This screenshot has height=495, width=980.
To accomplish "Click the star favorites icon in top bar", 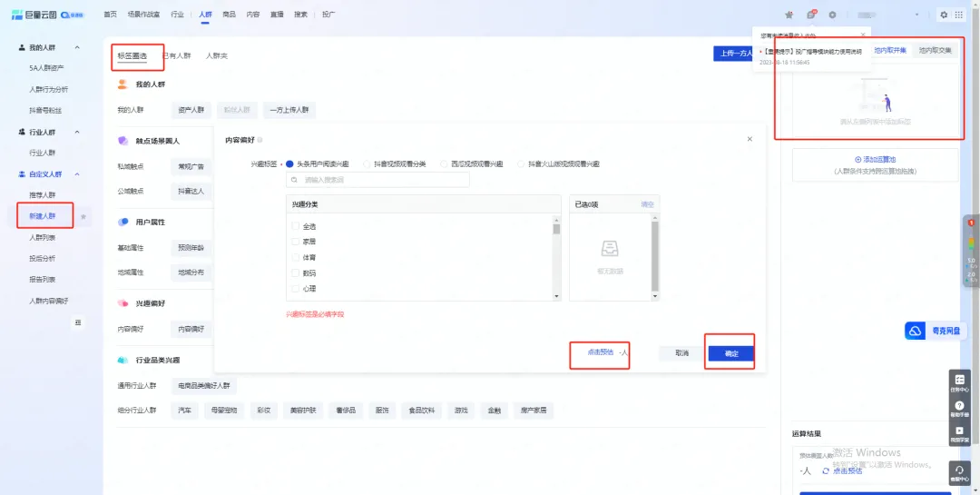I will tap(789, 15).
